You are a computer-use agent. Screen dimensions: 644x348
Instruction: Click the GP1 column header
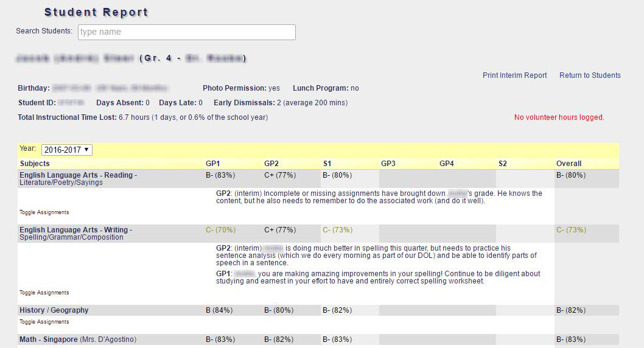[214, 164]
